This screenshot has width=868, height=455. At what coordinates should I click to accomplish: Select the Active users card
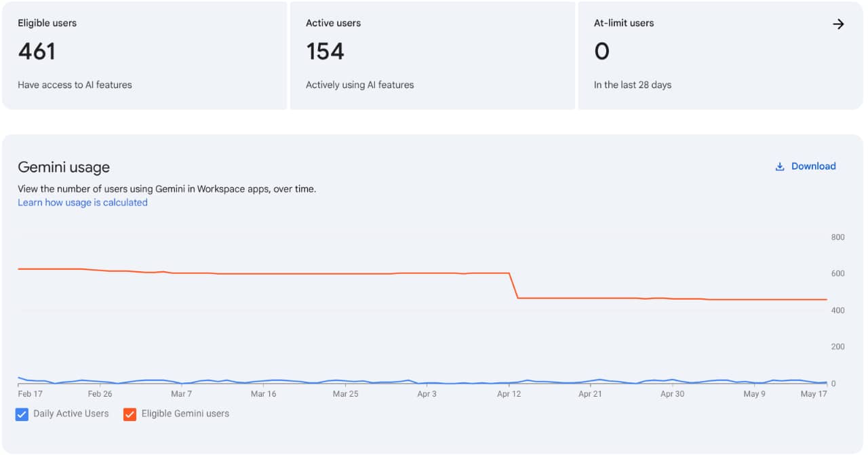click(x=433, y=55)
